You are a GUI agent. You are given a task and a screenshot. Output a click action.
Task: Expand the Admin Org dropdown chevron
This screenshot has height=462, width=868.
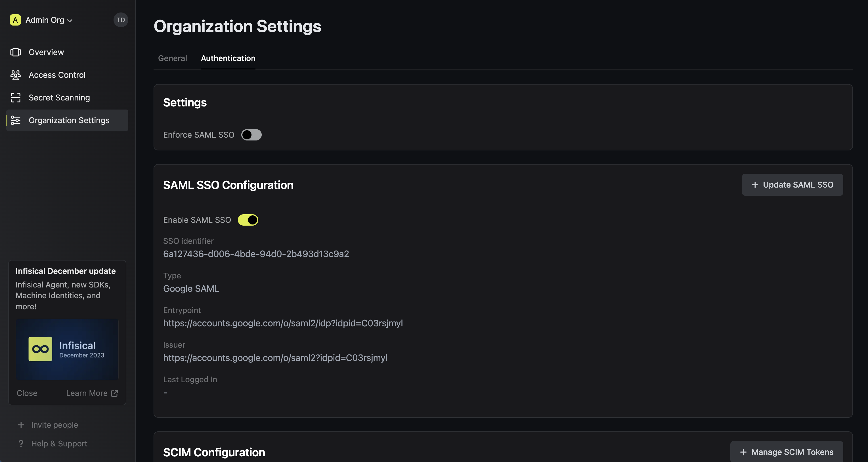pos(70,20)
